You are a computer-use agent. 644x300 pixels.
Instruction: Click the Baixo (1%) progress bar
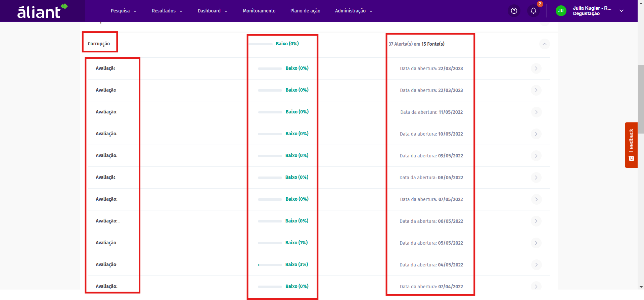pos(270,243)
